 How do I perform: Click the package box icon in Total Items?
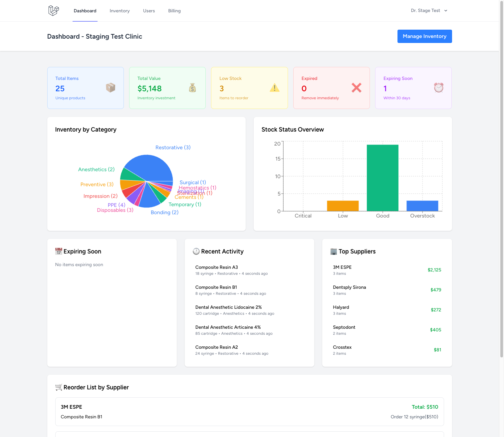tap(111, 88)
